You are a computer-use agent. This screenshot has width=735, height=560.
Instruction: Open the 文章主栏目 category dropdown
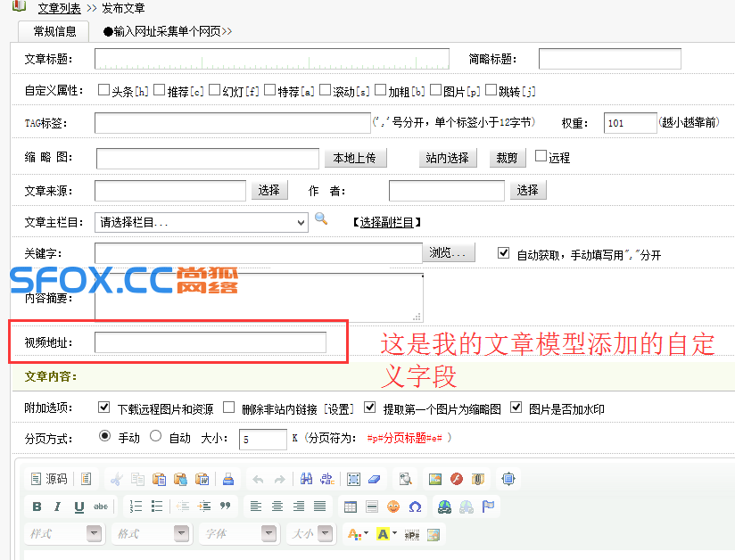[202, 221]
